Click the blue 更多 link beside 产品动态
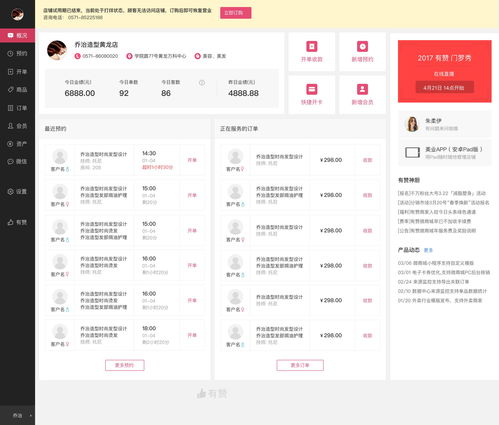Image resolution: width=499 pixels, height=425 pixels. [428, 250]
